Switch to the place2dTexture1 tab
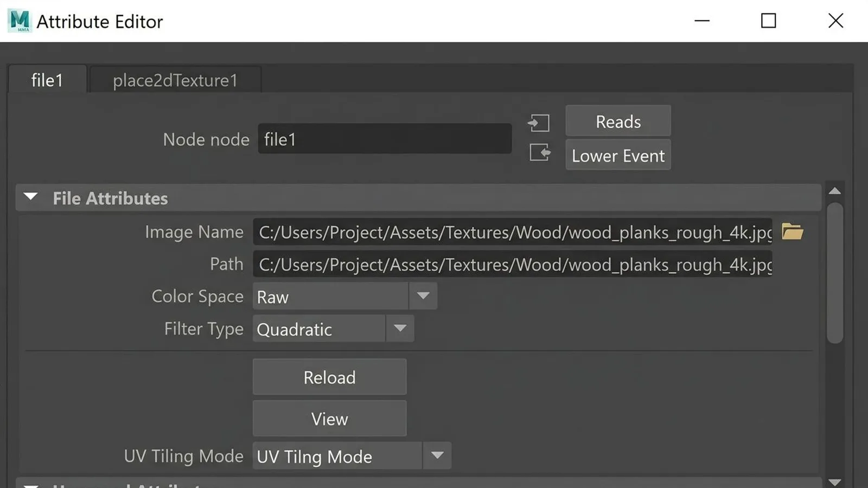This screenshot has height=488, width=868. point(175,80)
